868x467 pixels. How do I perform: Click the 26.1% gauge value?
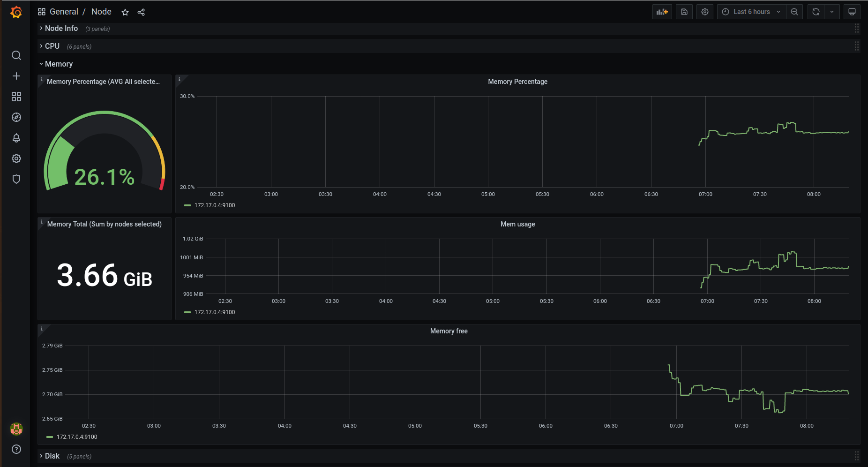click(x=105, y=177)
